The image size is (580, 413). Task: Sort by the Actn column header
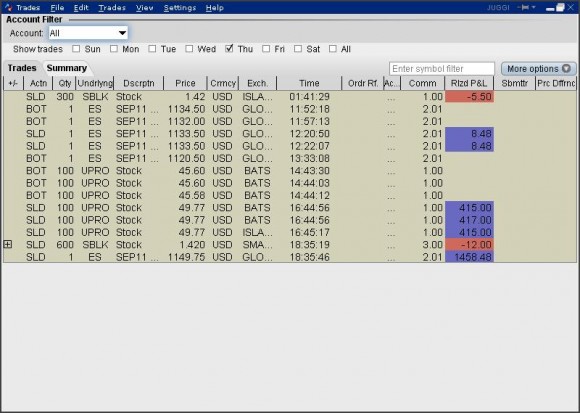(38, 84)
